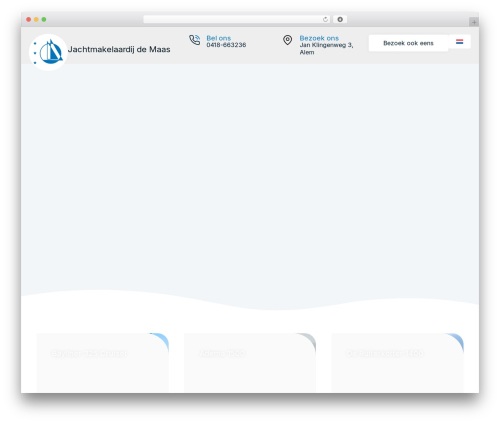Open a new tab with the plus button

click(474, 22)
